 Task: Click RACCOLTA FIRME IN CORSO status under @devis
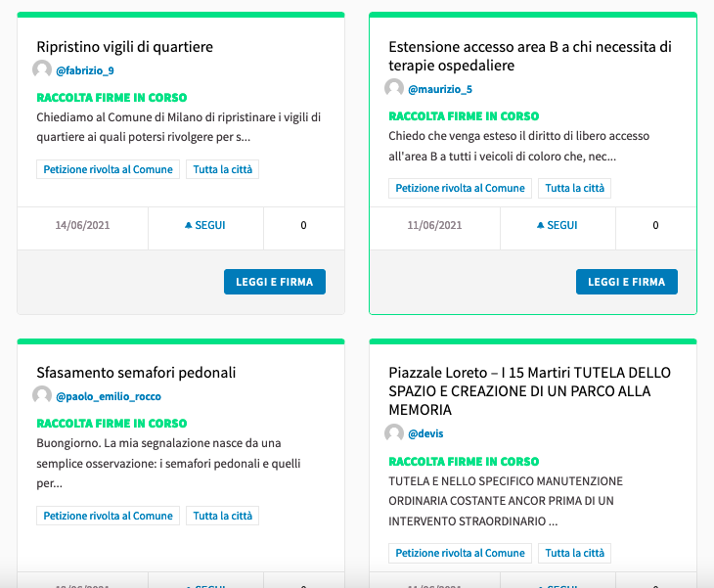pyautogui.click(x=464, y=462)
